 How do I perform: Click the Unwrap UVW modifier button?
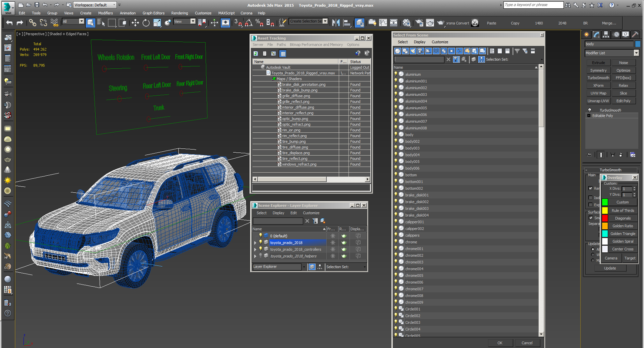[598, 101]
